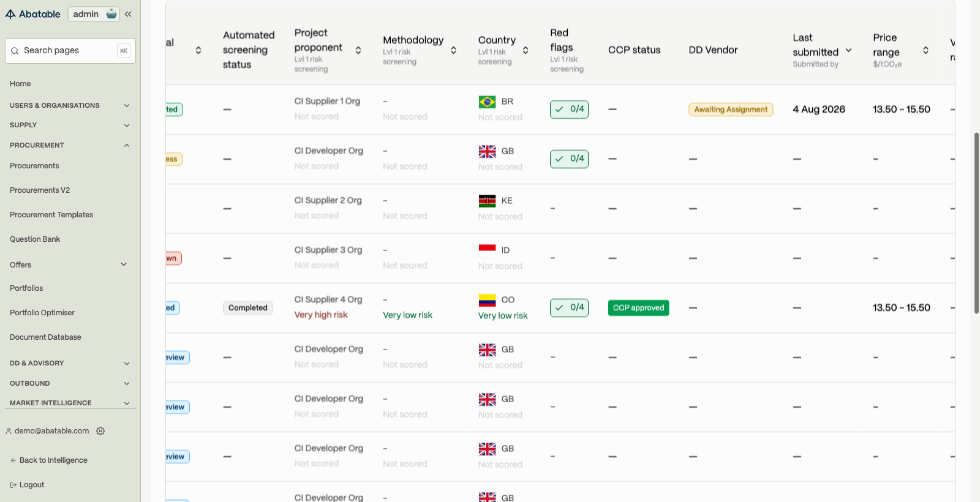
Task: Click the CCP approved badge
Action: point(638,308)
